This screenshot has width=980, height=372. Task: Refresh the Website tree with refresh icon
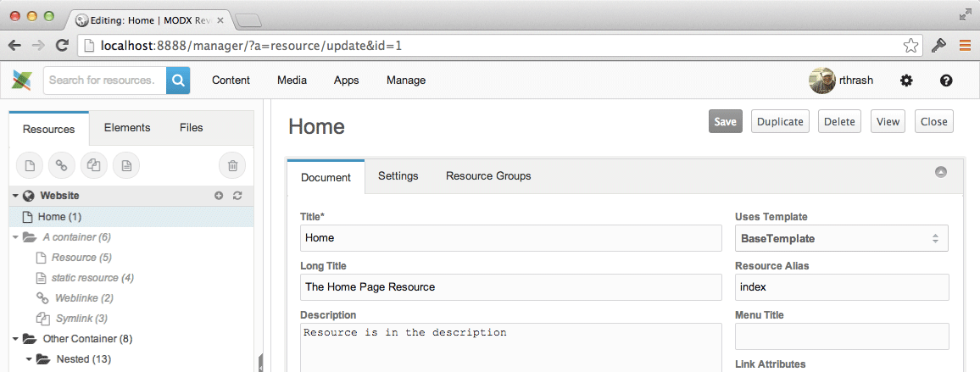pyautogui.click(x=237, y=196)
